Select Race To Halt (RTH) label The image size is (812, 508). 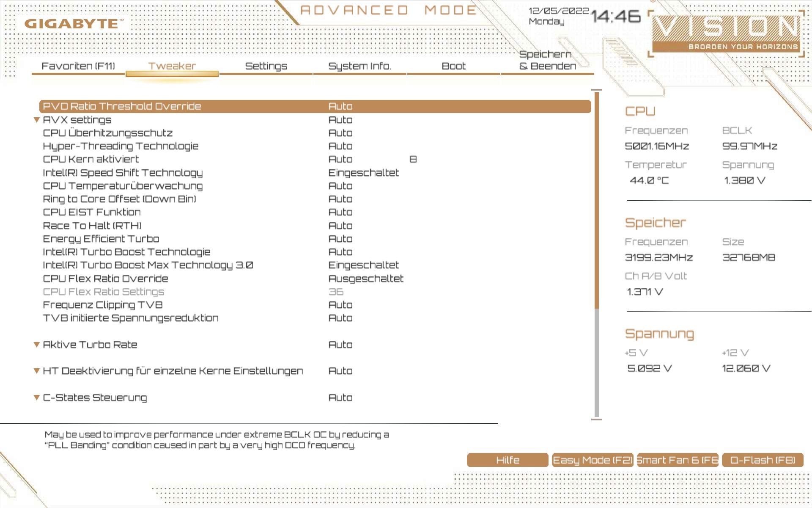[92, 226]
